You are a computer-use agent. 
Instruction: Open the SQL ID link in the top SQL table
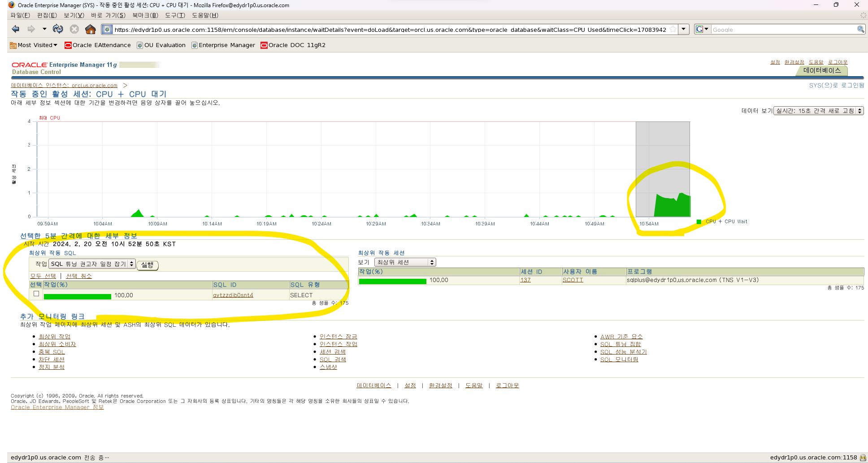pyautogui.click(x=233, y=295)
